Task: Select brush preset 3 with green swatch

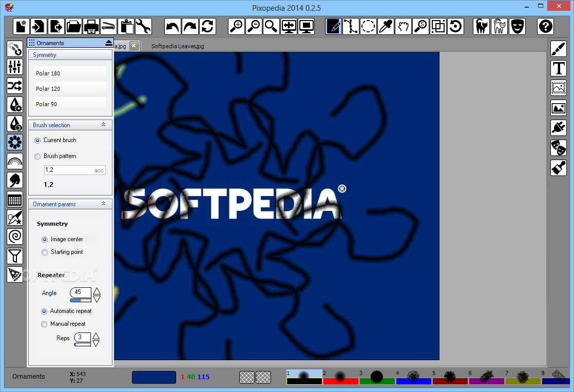Action: (377, 377)
